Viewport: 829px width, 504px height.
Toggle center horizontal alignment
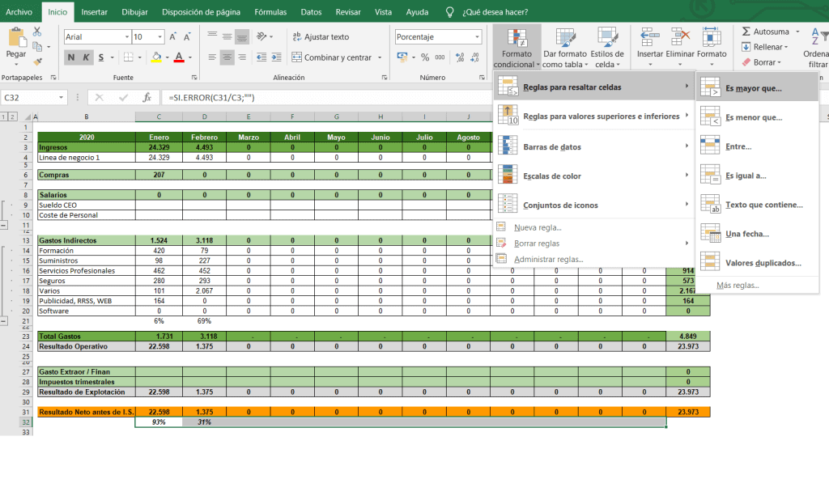[227, 57]
